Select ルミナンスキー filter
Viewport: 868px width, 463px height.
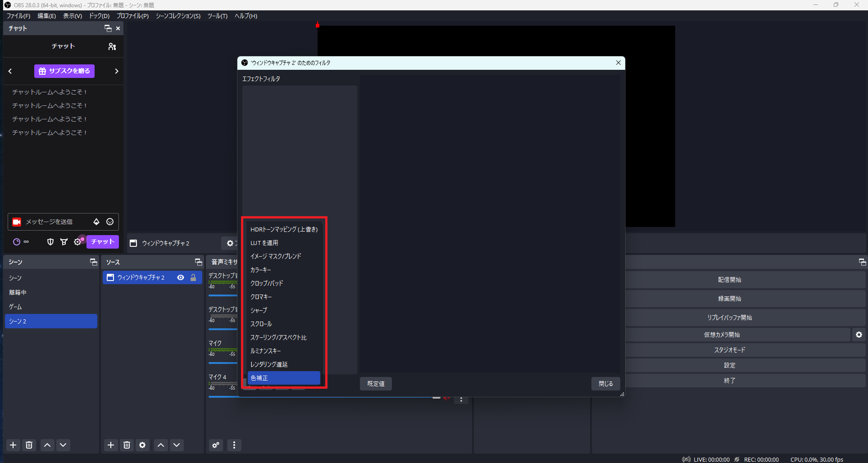pos(284,351)
